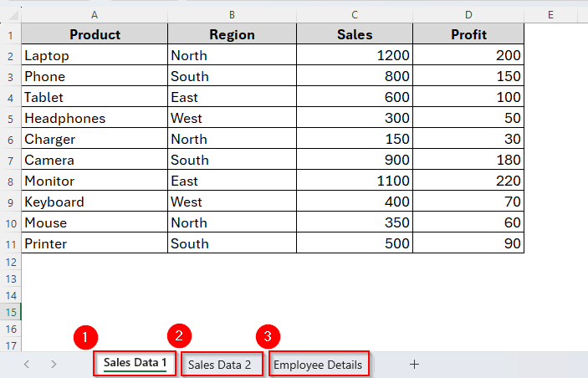588x378 pixels.
Task: Select the South region cell for Printer
Action: pyautogui.click(x=233, y=243)
